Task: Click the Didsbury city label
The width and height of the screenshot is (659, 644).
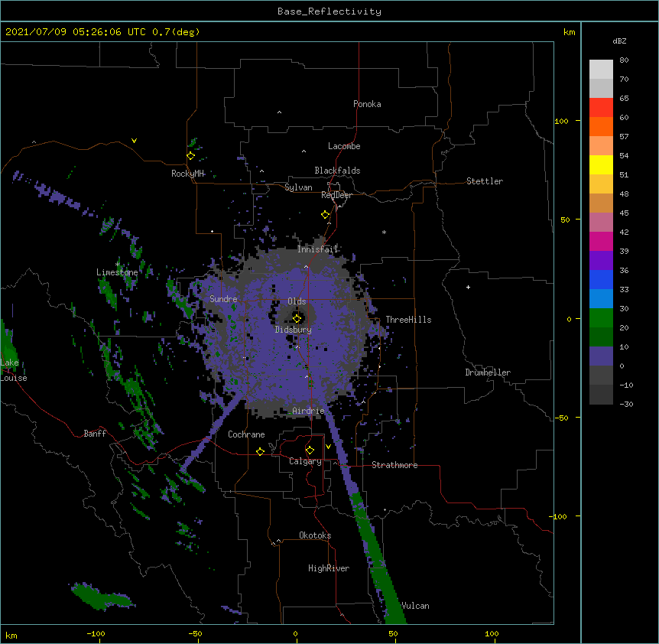Action: 294,330
